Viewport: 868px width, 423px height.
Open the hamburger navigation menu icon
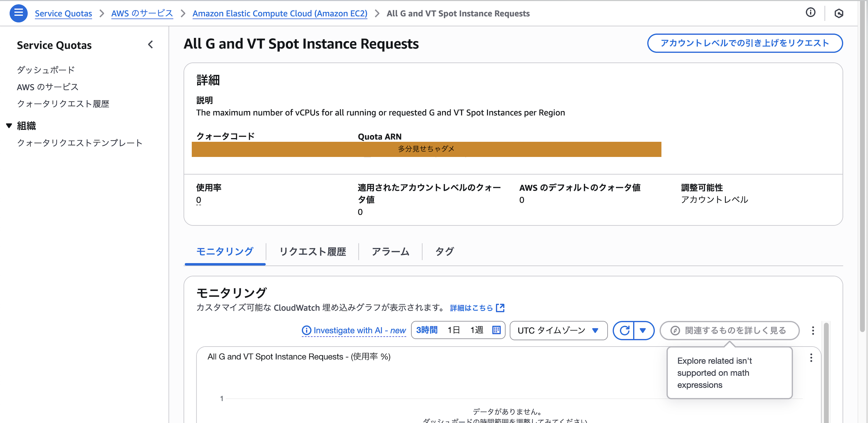(x=19, y=13)
